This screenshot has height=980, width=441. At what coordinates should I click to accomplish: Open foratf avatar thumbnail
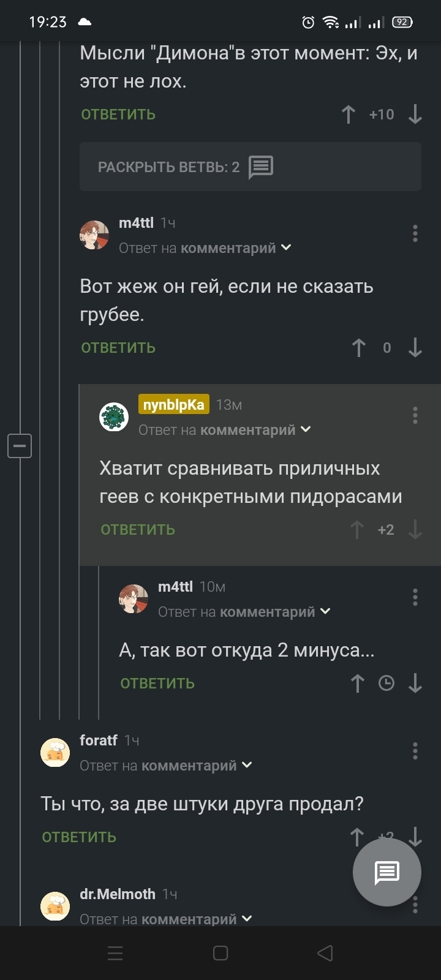tap(55, 753)
